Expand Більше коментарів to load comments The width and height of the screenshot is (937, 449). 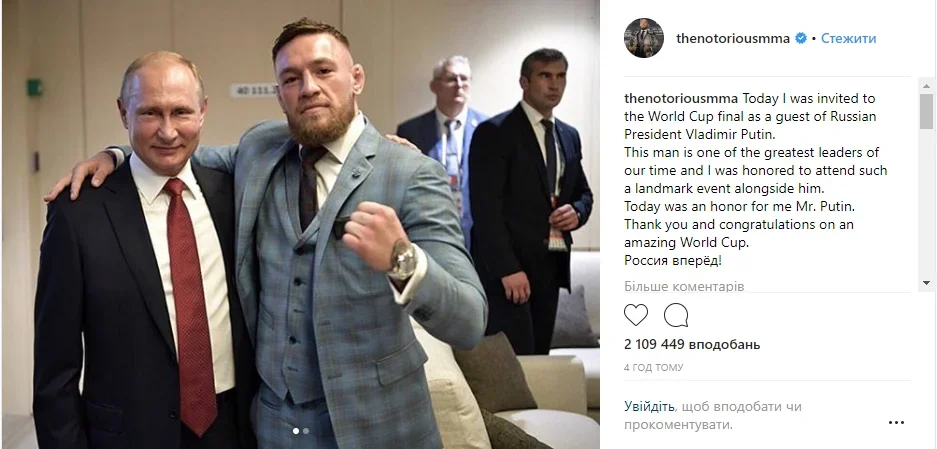click(x=684, y=286)
